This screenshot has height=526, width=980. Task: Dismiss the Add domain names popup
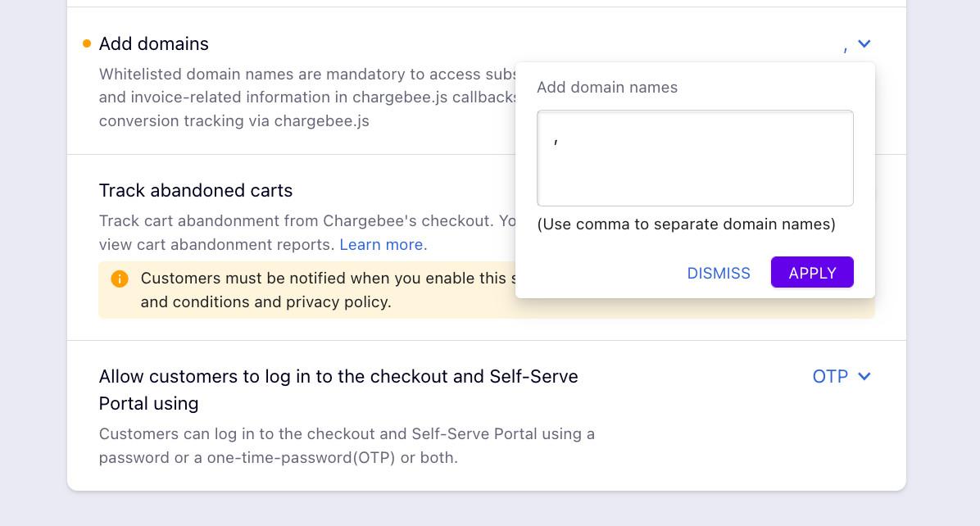[719, 273]
